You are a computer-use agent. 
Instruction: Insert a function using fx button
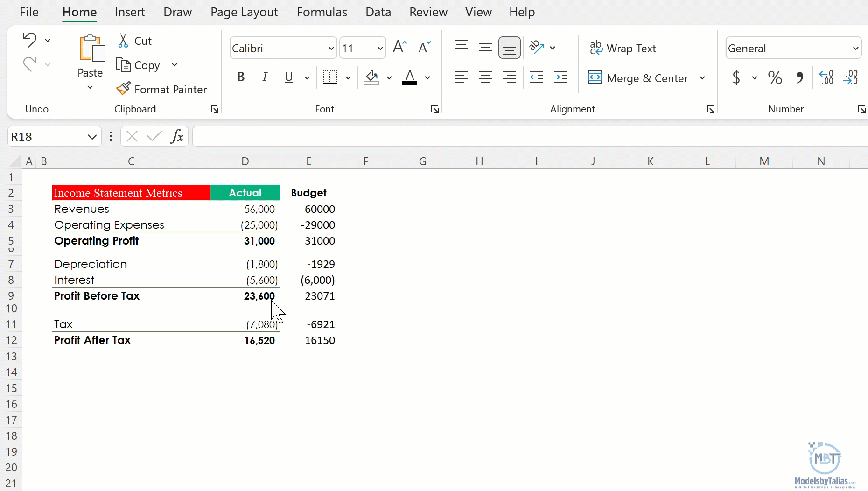[177, 136]
